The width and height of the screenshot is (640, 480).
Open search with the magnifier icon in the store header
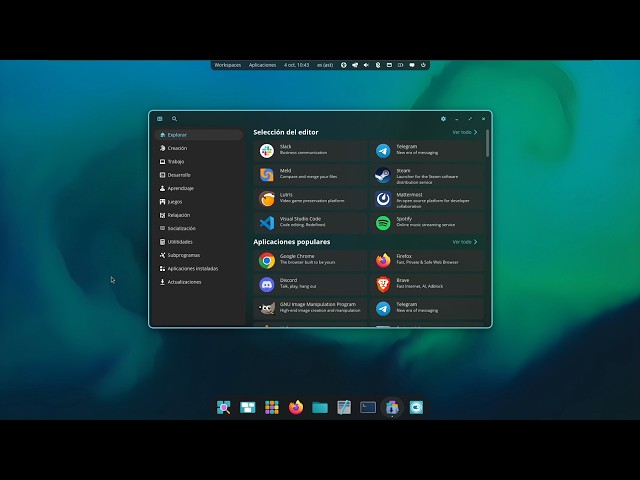pos(174,119)
